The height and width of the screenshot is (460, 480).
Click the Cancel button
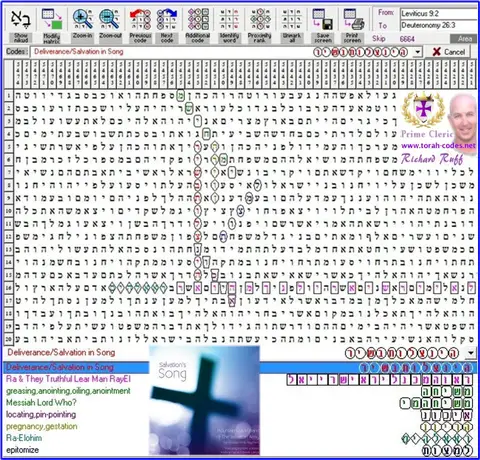click(x=449, y=52)
